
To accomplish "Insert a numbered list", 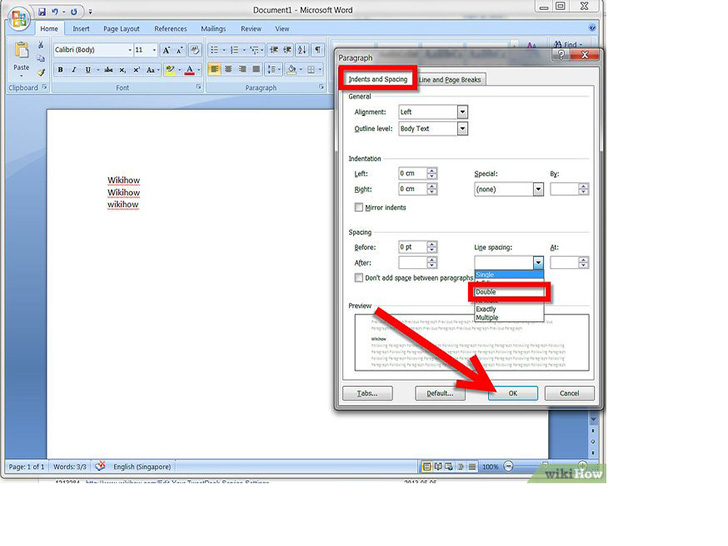I will 234,50.
